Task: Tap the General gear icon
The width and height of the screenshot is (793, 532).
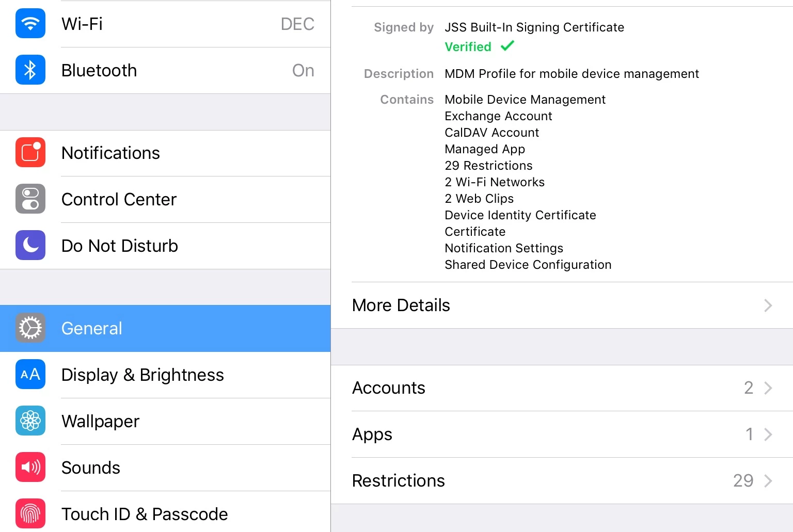Action: click(x=30, y=328)
